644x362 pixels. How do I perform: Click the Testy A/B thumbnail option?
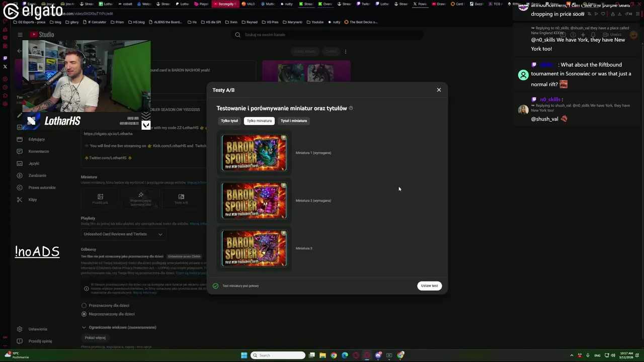181,199
